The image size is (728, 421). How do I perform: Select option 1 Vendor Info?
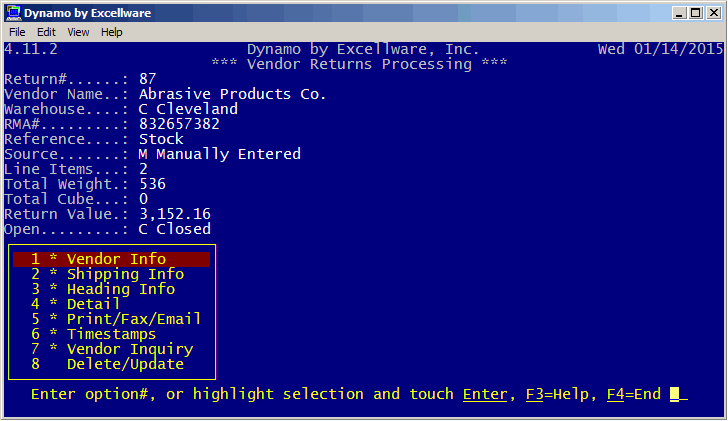111,259
